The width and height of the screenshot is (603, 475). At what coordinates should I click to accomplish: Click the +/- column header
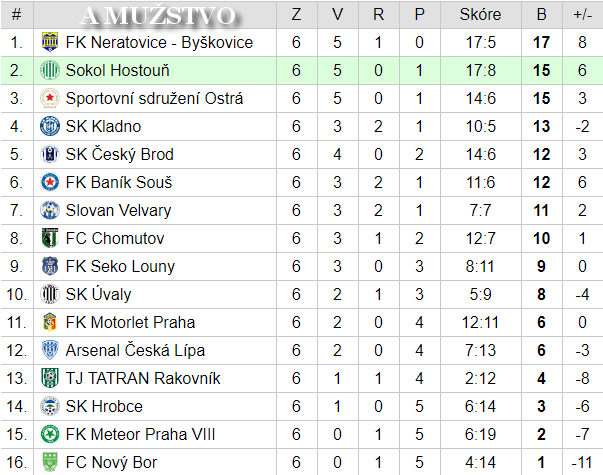coord(583,15)
